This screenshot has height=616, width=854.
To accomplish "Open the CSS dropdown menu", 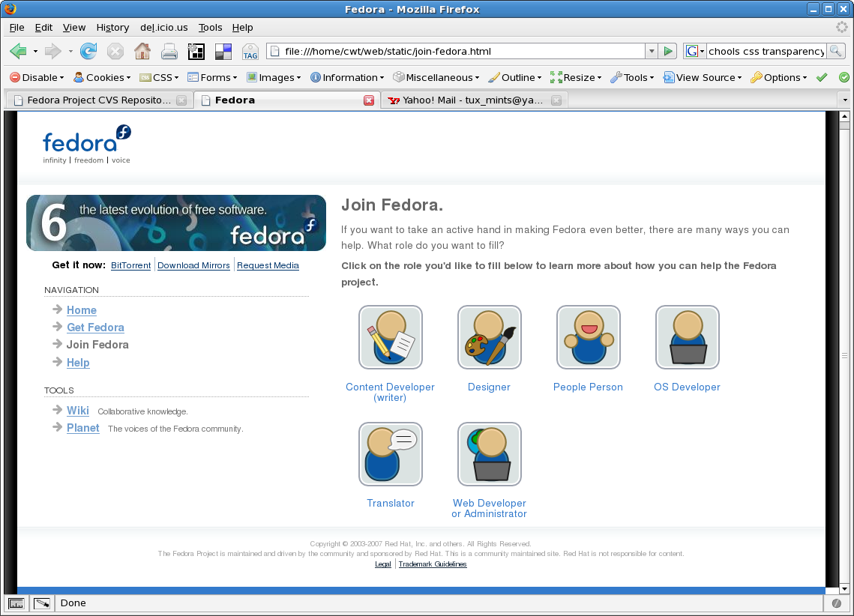I will coord(159,77).
